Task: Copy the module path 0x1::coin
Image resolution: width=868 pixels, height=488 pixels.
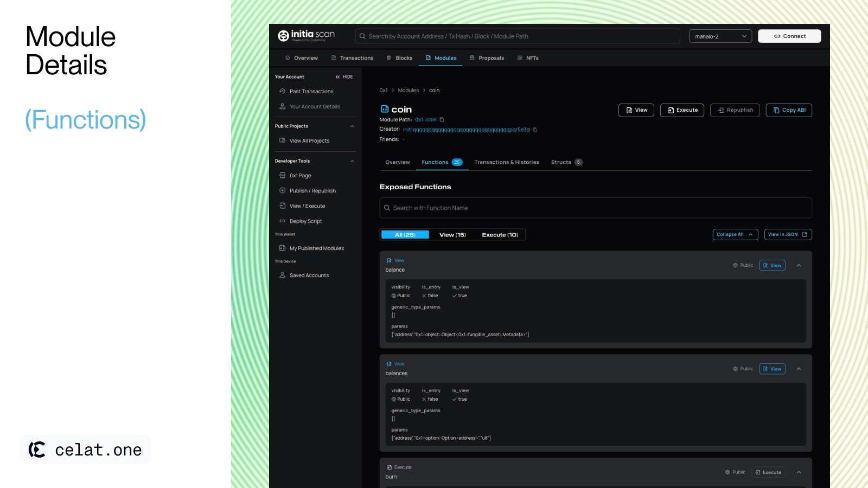Action: click(x=442, y=120)
